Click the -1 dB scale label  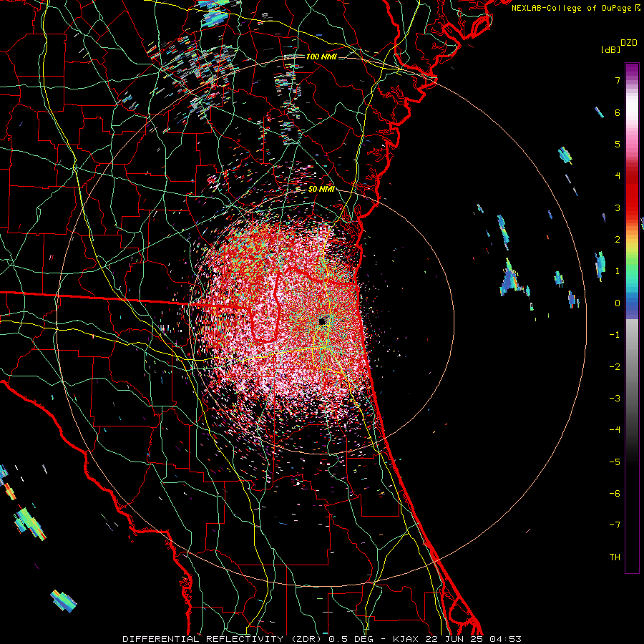(615, 335)
